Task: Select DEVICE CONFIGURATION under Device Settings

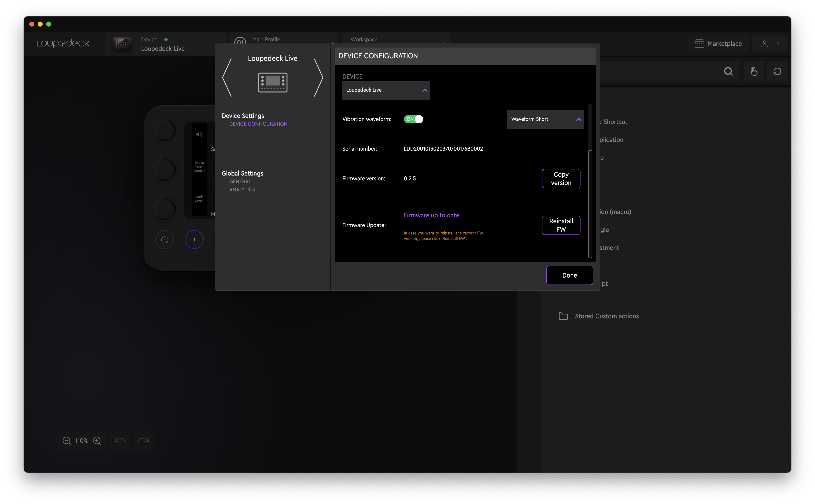Action: pos(258,124)
